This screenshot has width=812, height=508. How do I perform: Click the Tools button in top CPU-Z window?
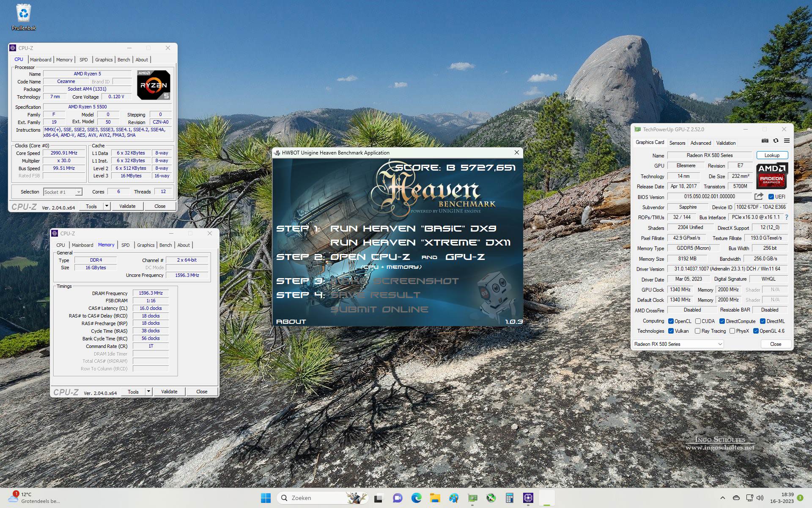(x=91, y=206)
